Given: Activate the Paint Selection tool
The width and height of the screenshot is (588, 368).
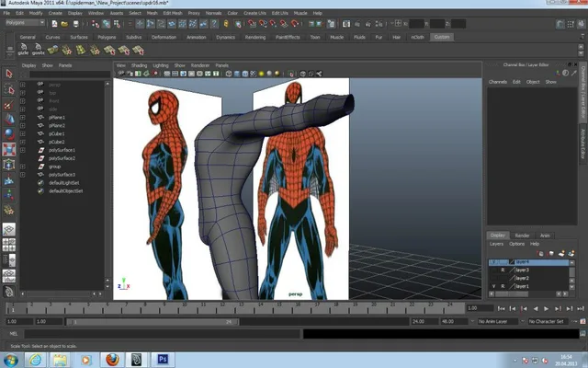Looking at the screenshot, I should click(x=9, y=105).
